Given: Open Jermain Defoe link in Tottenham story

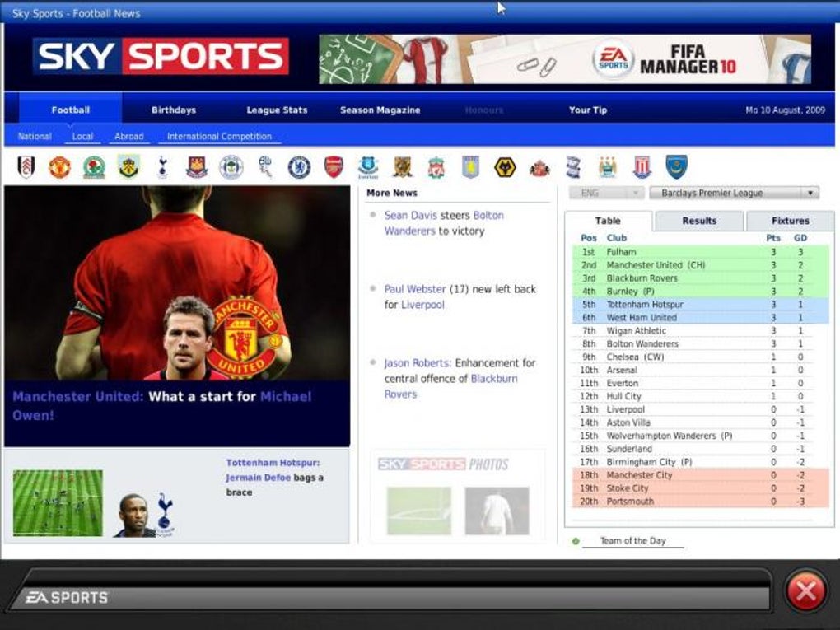Looking at the screenshot, I should [x=259, y=478].
